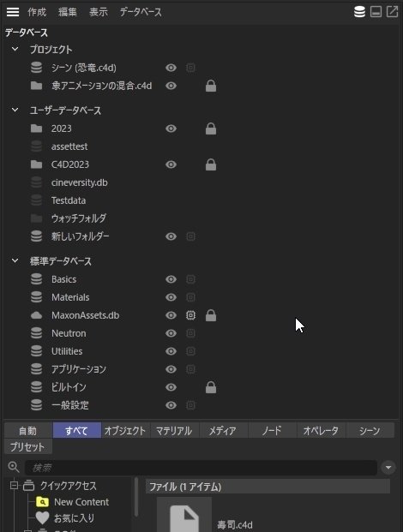Switch to the マテリアル tab
The image size is (403, 532).
(174, 431)
